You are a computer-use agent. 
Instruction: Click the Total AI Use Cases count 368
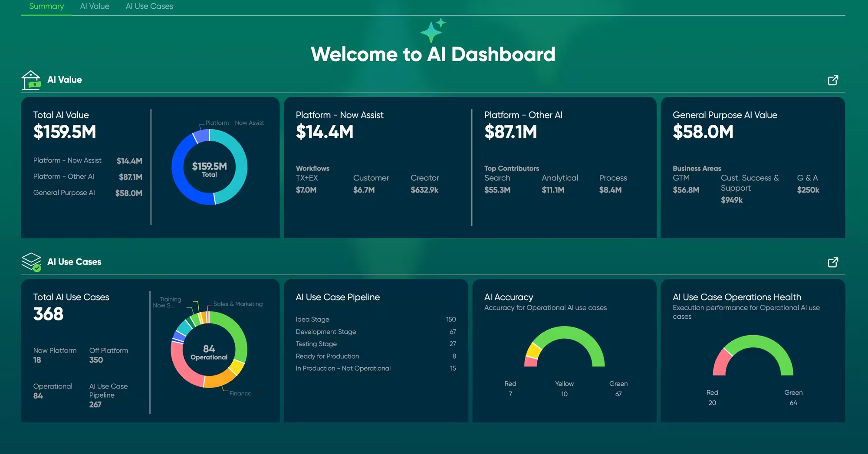click(48, 314)
